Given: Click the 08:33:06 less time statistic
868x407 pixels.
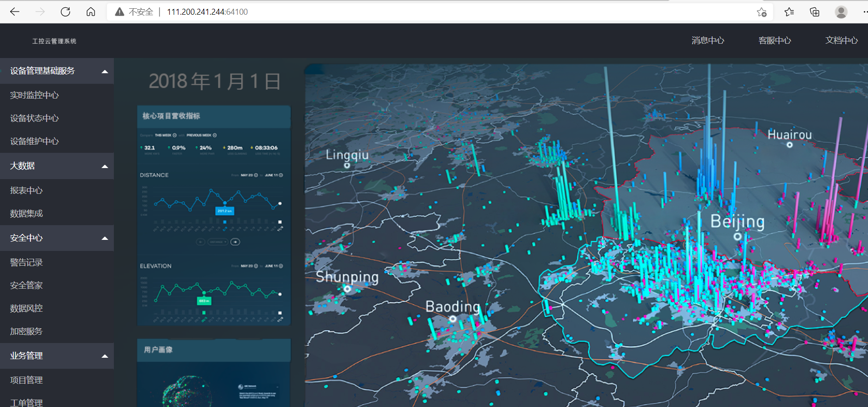Looking at the screenshot, I should (265, 149).
